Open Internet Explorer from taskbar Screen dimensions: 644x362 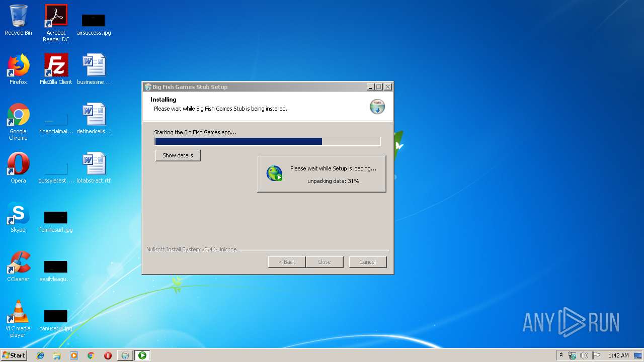40,355
